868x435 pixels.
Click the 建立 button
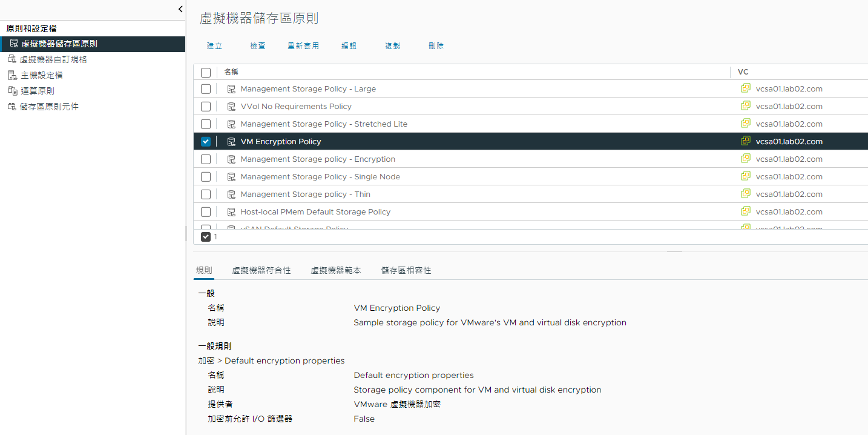click(215, 46)
